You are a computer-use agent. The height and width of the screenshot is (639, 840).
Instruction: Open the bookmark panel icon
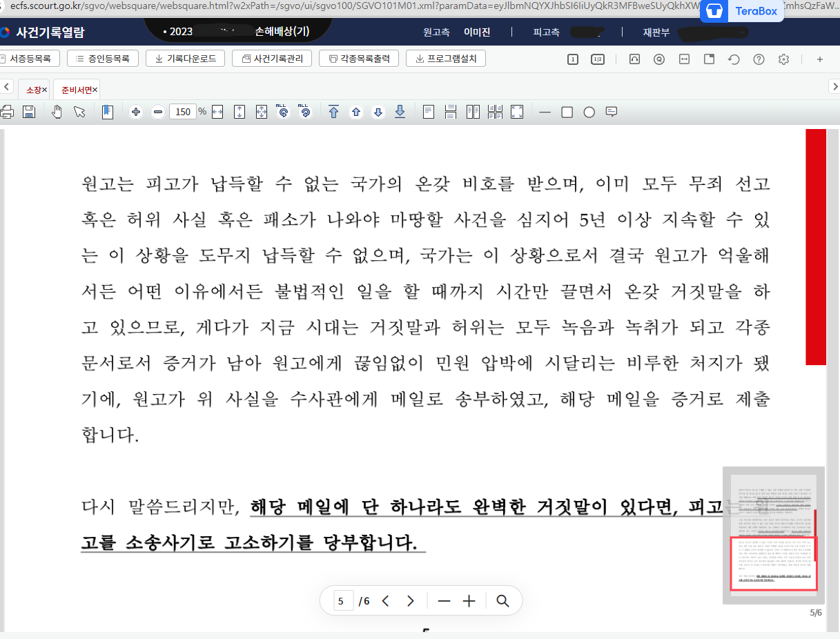(x=108, y=111)
